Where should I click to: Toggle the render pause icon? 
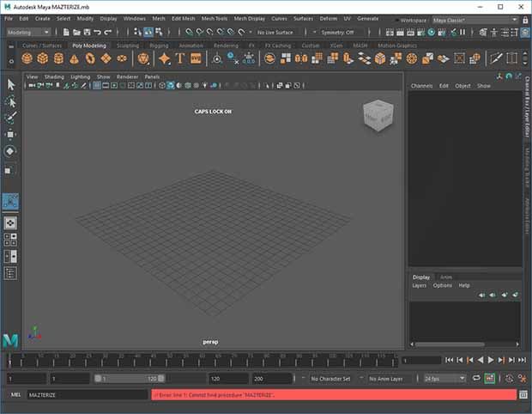pos(462,33)
